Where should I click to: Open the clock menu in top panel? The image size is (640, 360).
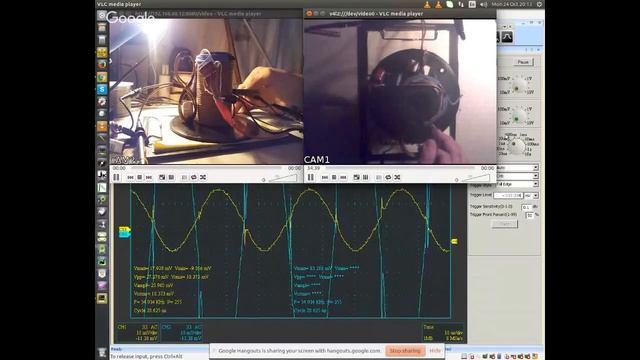[512, 4]
